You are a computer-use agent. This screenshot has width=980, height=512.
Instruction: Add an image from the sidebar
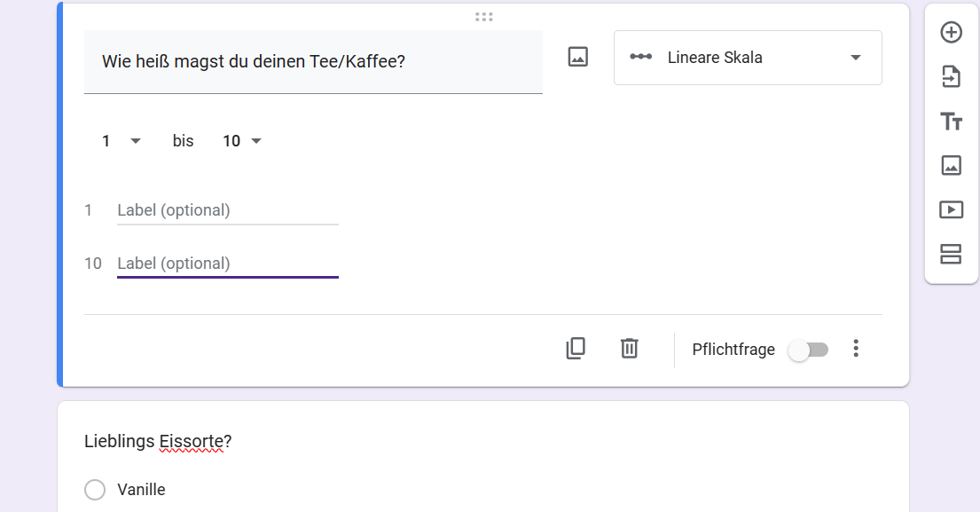tap(951, 165)
